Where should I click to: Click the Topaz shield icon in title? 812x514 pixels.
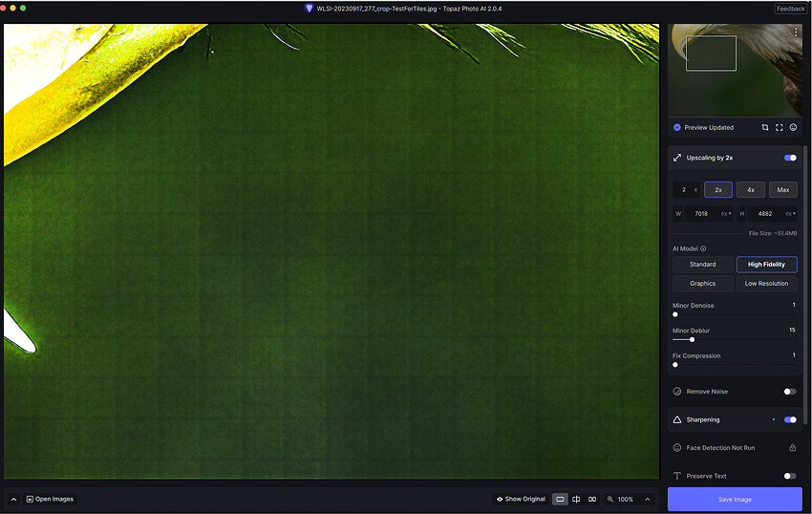click(x=309, y=9)
